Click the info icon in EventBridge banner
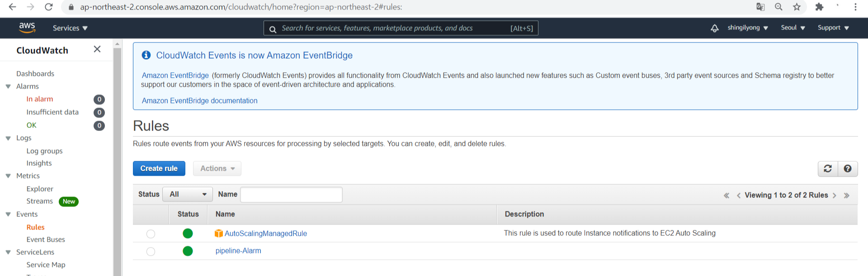This screenshot has height=276, width=868. point(146,55)
